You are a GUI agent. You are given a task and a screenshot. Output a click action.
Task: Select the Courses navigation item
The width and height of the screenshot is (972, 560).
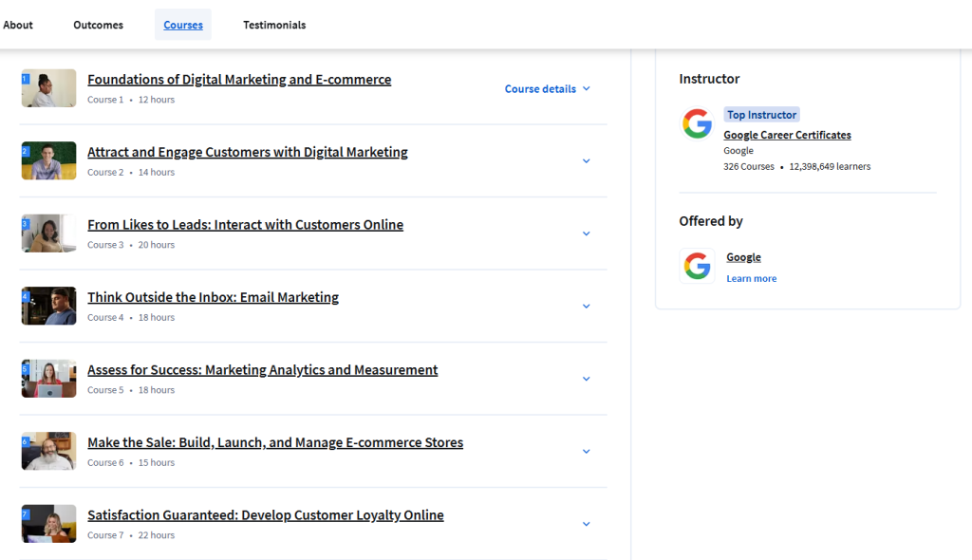coord(182,25)
